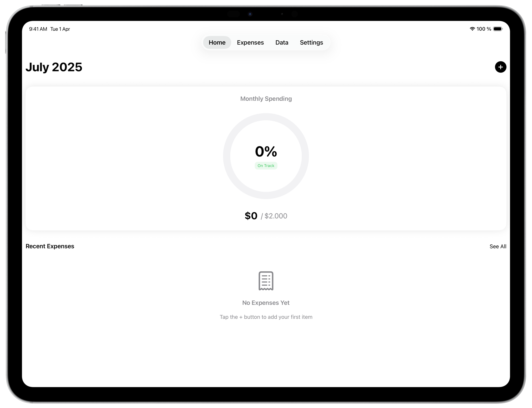This screenshot has height=408, width=532.
Task: Click the Monthly Spending card title
Action: click(x=266, y=99)
